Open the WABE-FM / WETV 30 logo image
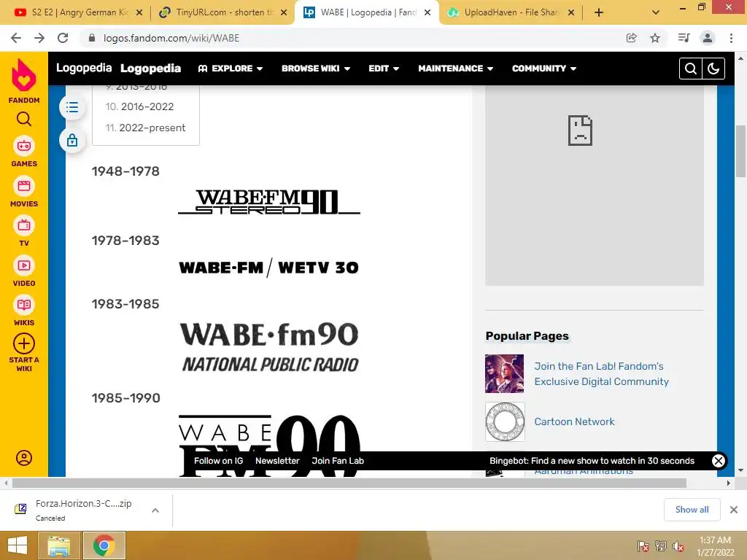Screen dimensions: 747x560 click(x=269, y=268)
